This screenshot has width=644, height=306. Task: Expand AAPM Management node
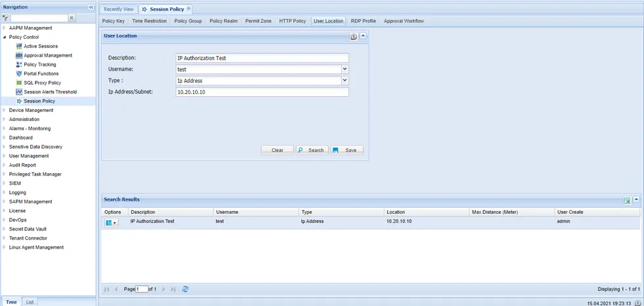[x=4, y=28]
